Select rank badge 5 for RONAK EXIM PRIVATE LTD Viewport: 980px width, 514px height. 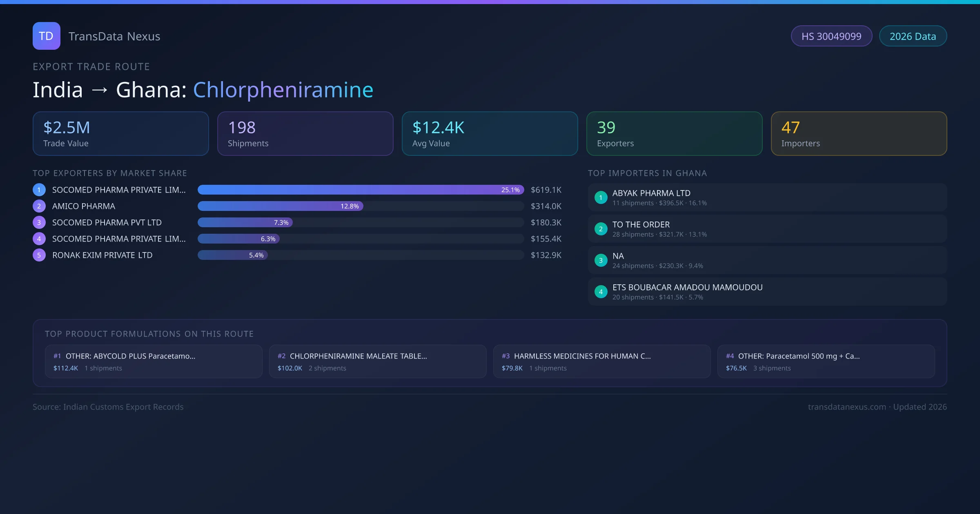(x=39, y=255)
